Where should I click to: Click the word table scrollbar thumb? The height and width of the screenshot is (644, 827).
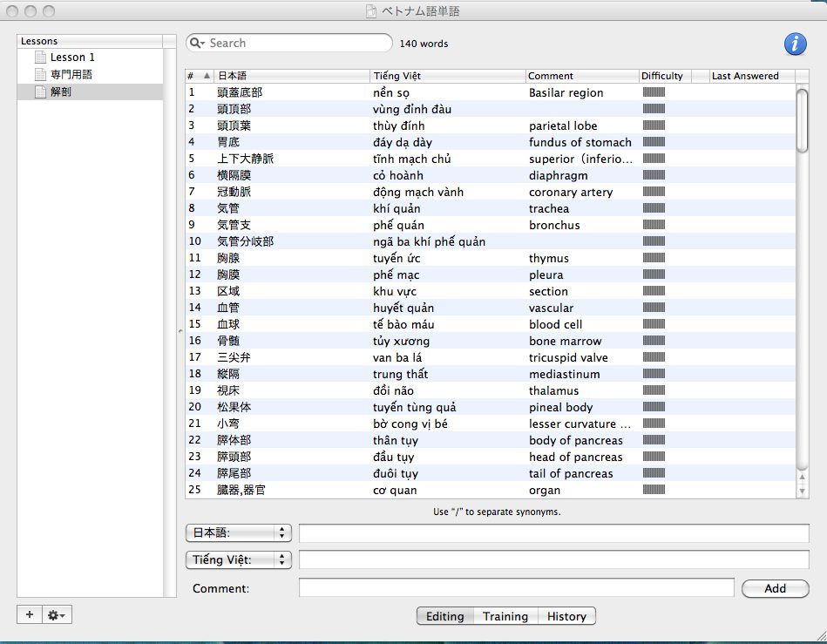point(802,121)
